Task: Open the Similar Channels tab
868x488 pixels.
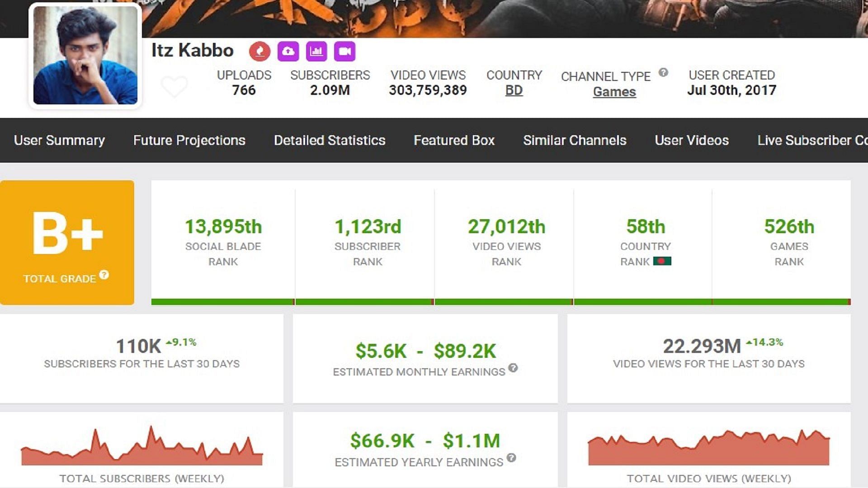Action: pyautogui.click(x=575, y=140)
